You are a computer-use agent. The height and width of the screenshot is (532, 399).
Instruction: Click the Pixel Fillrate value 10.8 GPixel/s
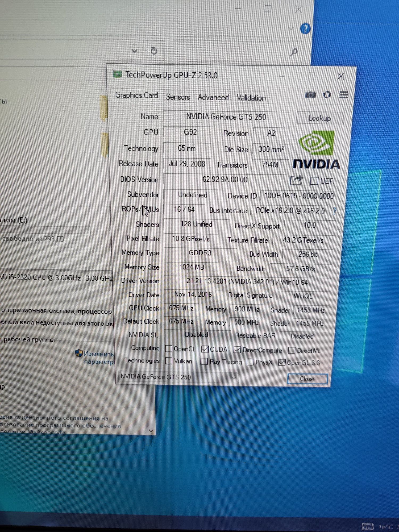191,239
